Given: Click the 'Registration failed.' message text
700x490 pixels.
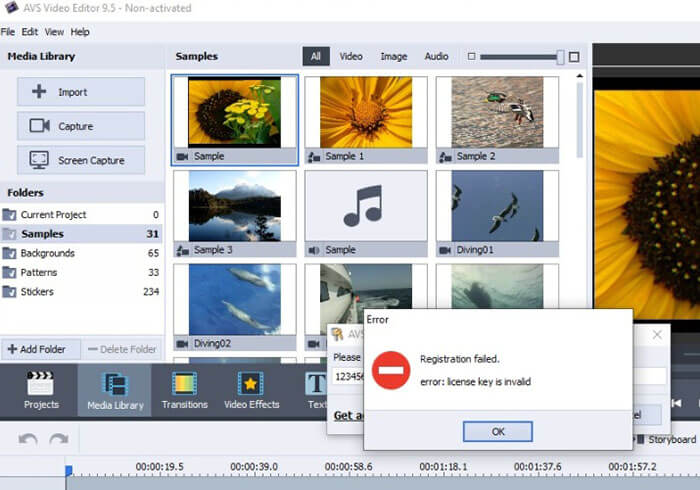Looking at the screenshot, I should [459, 359].
